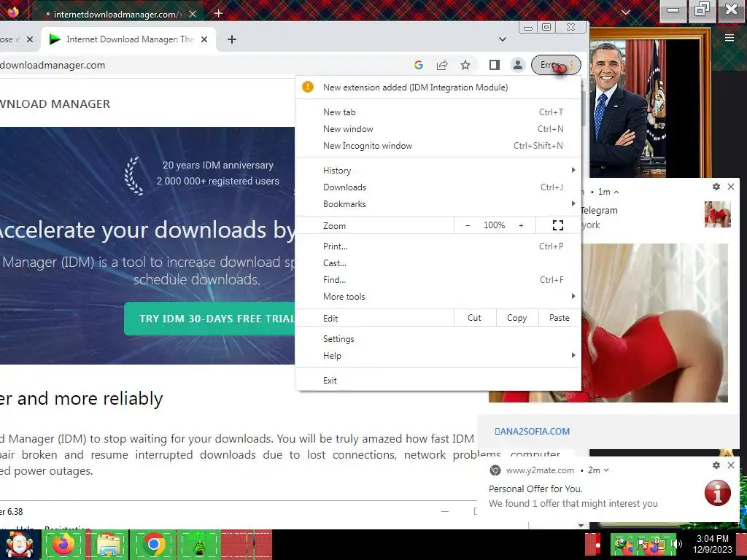Click the Chrome Error menu button

(556, 65)
